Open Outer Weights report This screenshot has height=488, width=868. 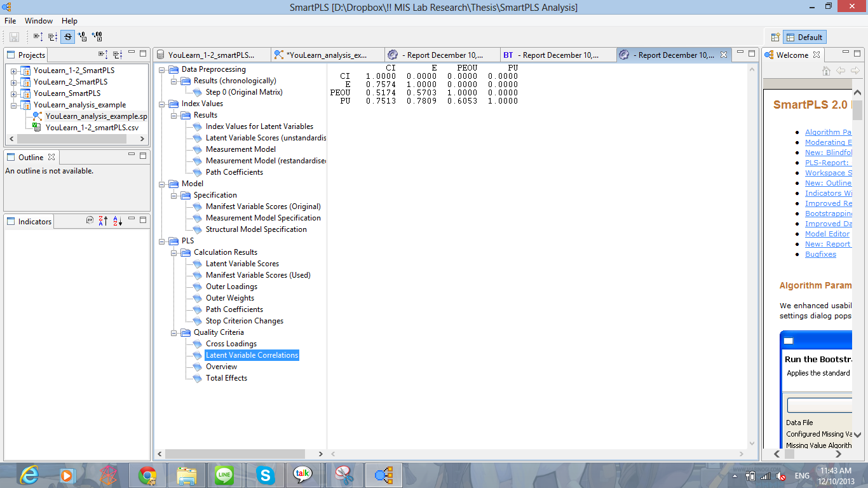click(230, 298)
